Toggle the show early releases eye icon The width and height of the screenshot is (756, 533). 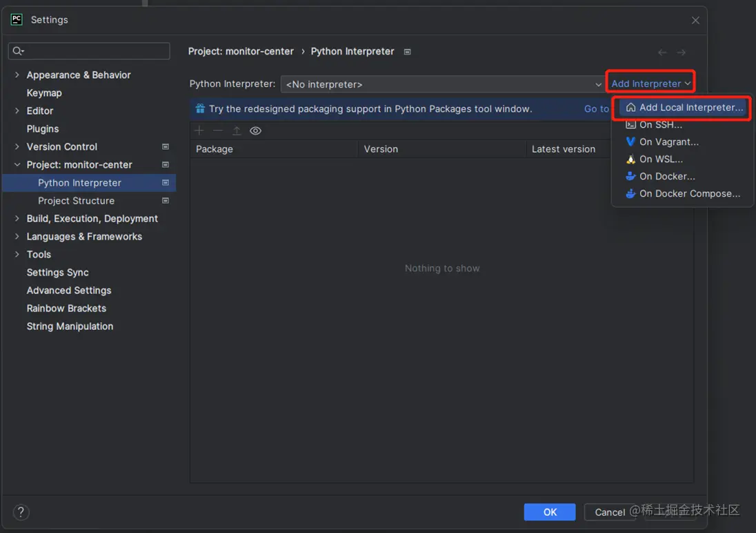[255, 130]
